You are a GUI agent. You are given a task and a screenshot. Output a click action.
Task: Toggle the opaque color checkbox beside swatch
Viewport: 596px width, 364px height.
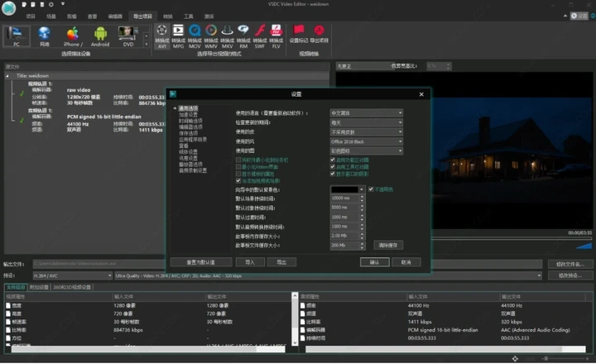coord(371,189)
